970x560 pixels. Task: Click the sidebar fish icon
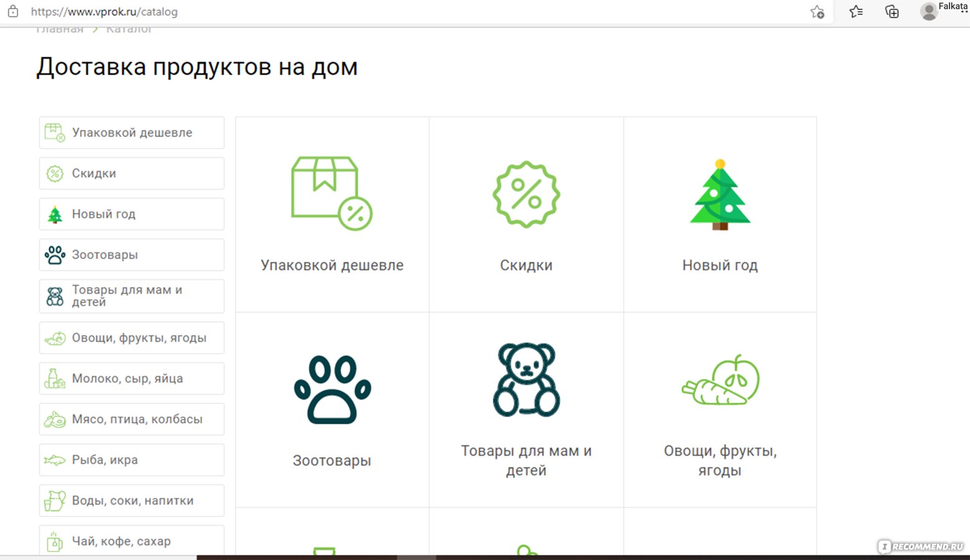pyautogui.click(x=55, y=460)
